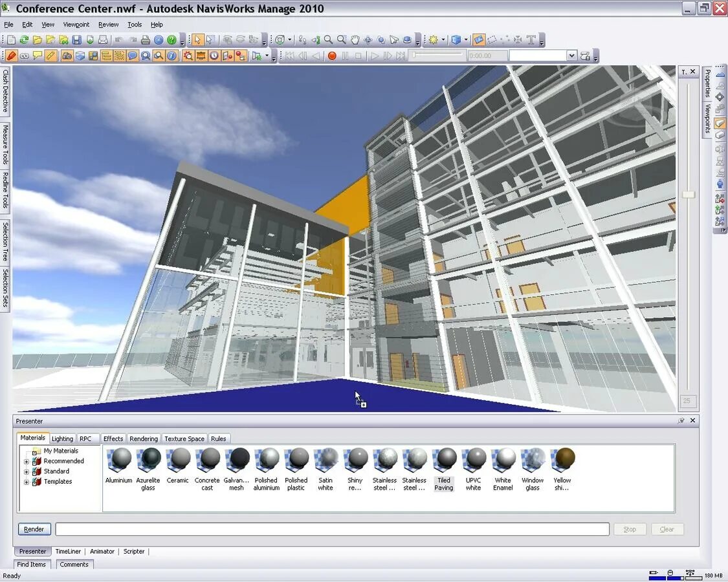The width and height of the screenshot is (728, 582).
Task: Open the TimeLiner clock toolbar icon
Action: (214, 56)
